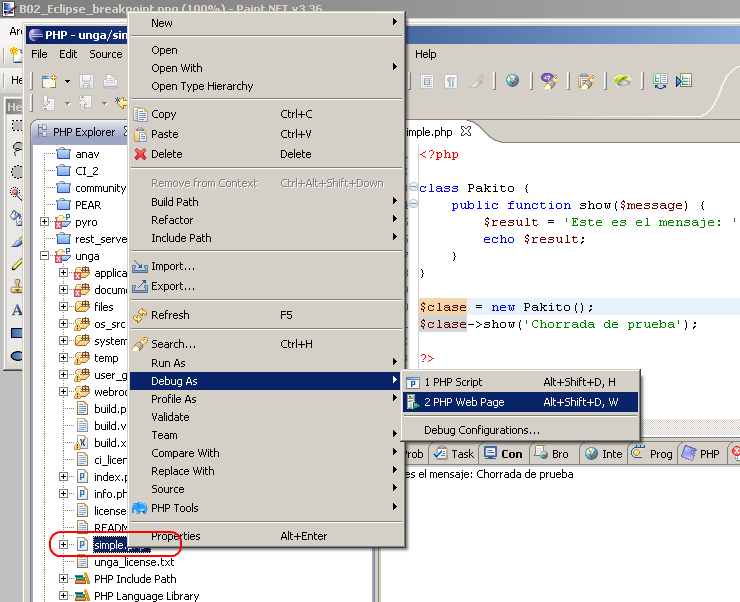Image resolution: width=740 pixels, height=602 pixels.
Task: Select the CI_2 project folder
Action: tap(77, 171)
